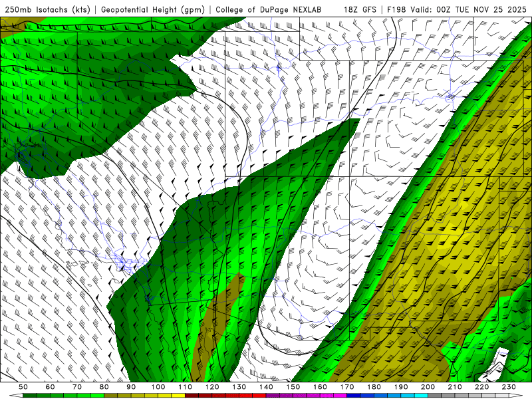Select the magenta swatch below legend value 160
Viewport: 532px width, 399px height.
coord(327,395)
